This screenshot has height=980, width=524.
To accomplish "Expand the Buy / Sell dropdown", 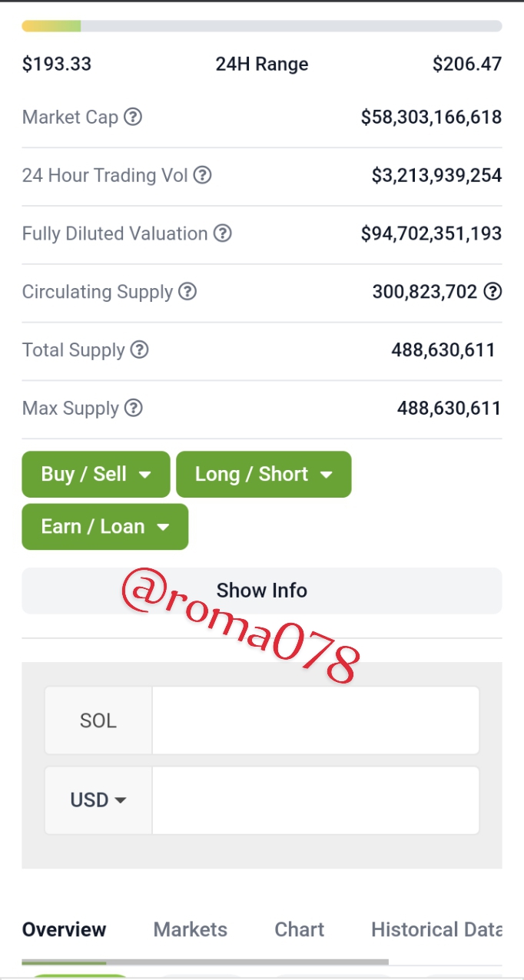I will tap(96, 474).
